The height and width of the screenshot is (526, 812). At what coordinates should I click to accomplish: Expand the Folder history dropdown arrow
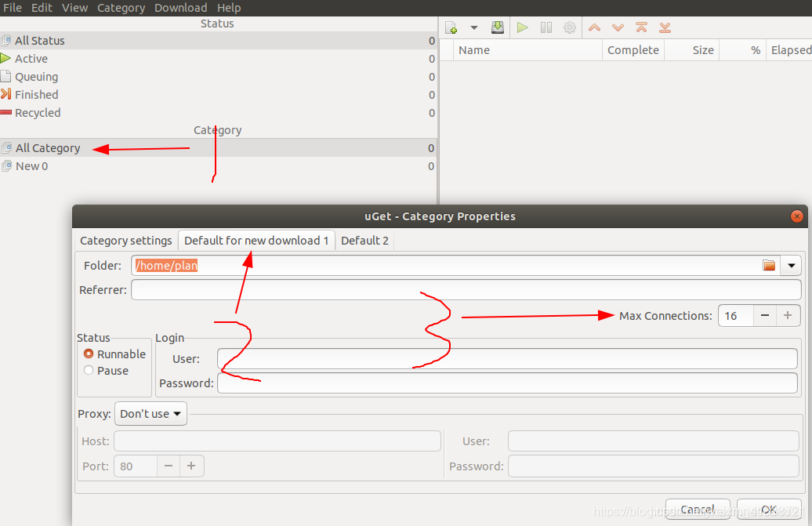tap(792, 266)
